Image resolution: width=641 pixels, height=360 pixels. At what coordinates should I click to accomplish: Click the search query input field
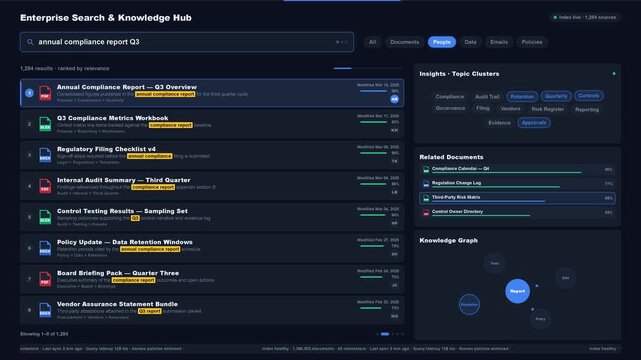(187, 42)
